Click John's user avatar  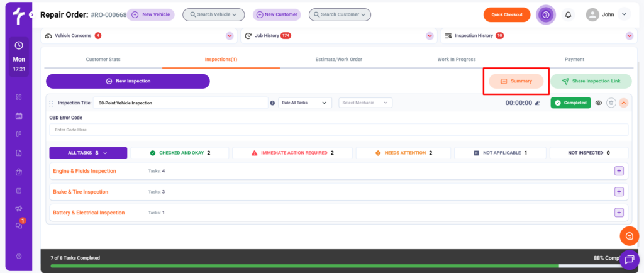tap(592, 14)
